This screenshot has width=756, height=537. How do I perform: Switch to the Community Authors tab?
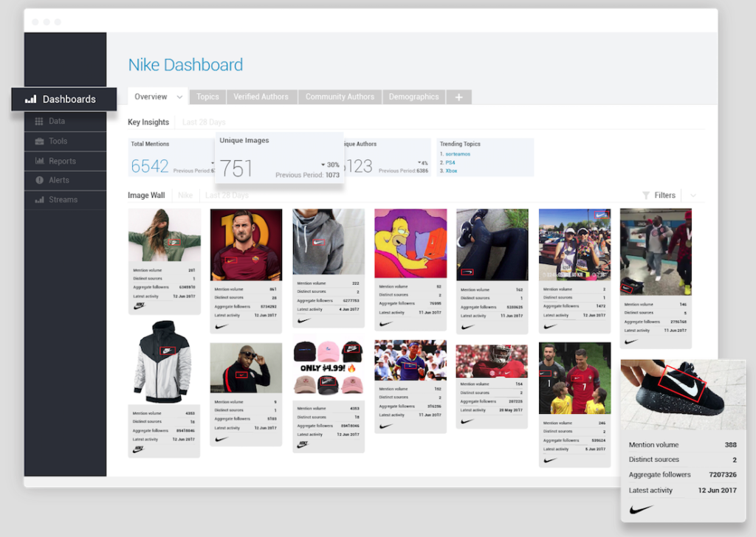click(340, 97)
